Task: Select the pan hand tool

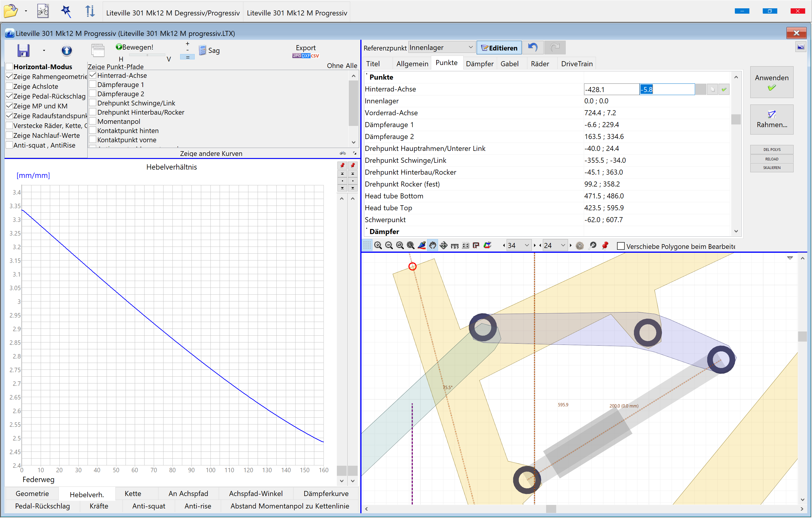Action: [x=432, y=246]
